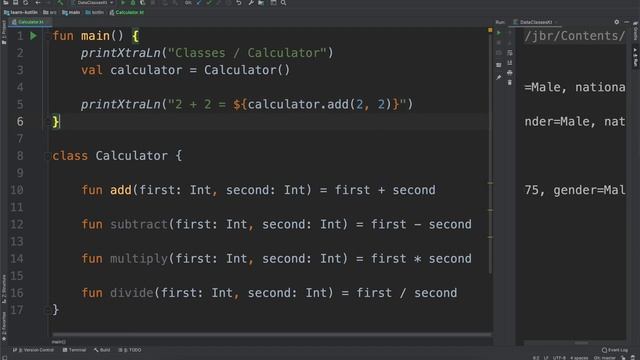Open the Terminal tool window
Viewport: 640px width, 360px height.
(x=74, y=350)
